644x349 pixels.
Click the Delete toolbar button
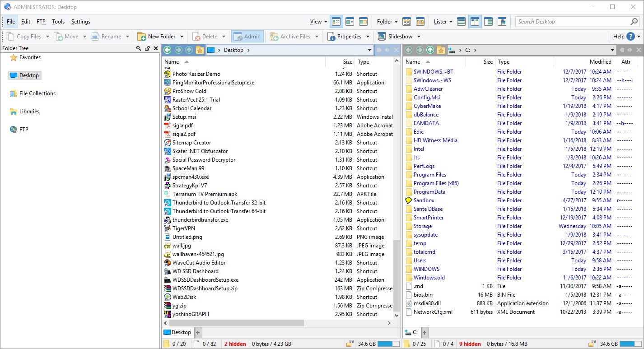coord(205,37)
